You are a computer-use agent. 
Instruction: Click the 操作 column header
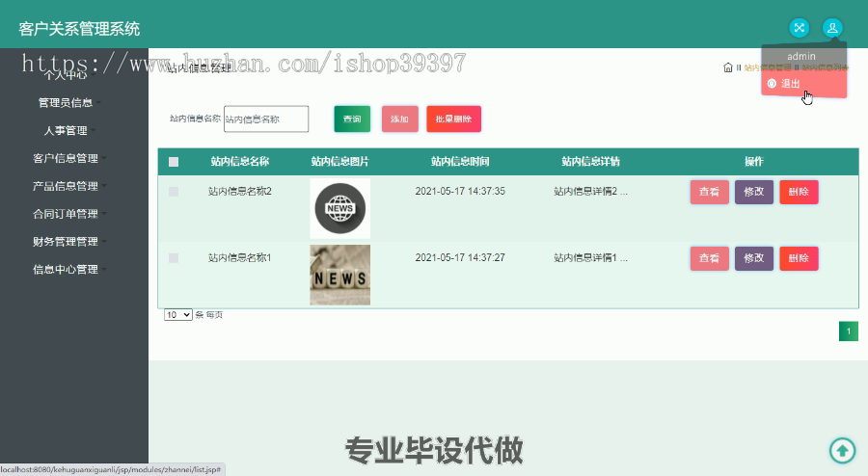(754, 162)
